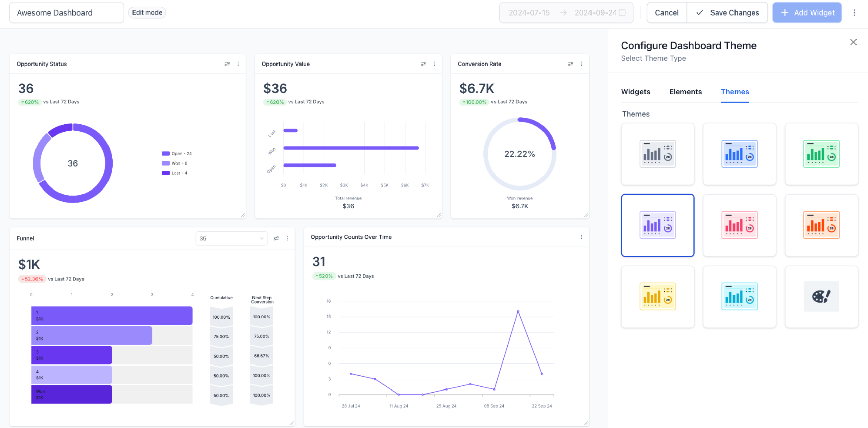Switch to the Elements tab
Viewport: 868px width, 428px height.
pyautogui.click(x=685, y=92)
